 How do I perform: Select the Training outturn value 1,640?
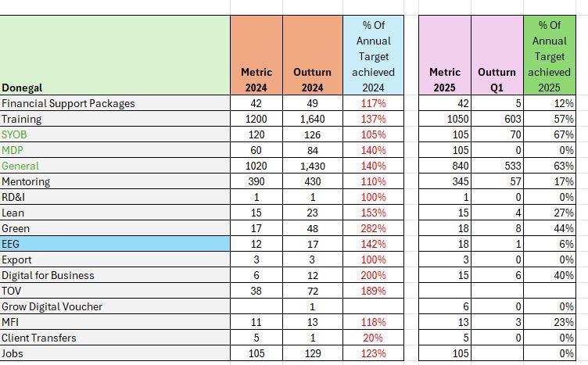[x=312, y=119]
